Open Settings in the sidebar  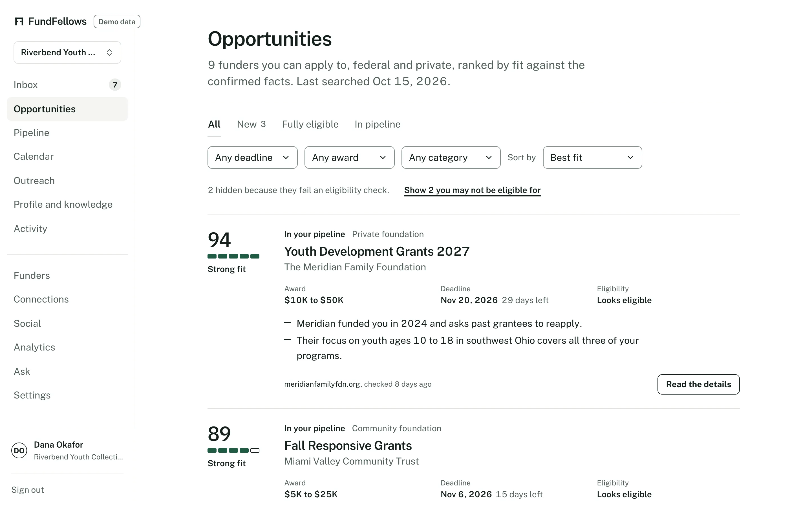67,395
